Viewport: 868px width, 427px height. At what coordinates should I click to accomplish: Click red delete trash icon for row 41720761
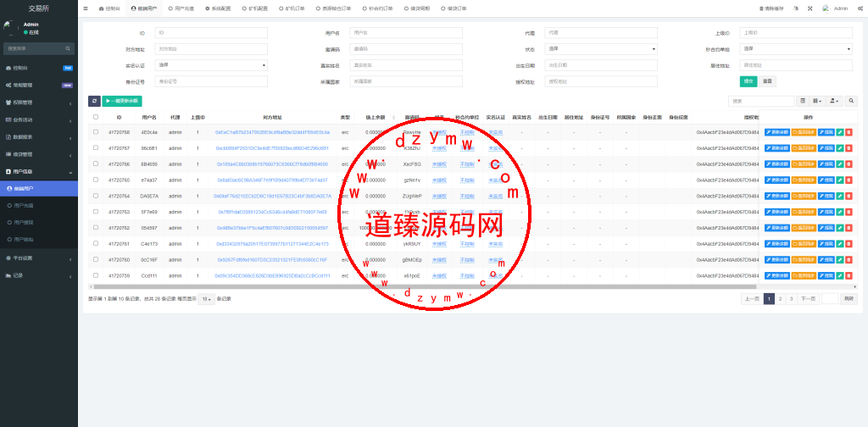pyautogui.click(x=849, y=244)
